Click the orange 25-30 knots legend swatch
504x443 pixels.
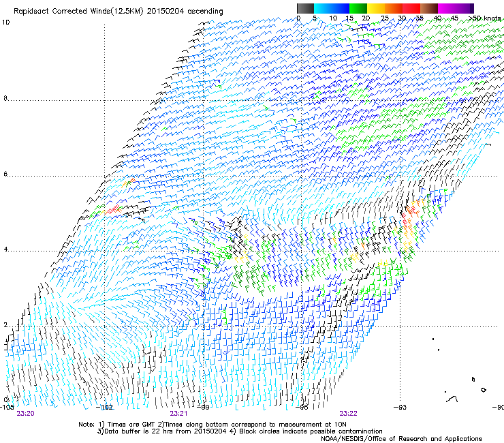pos(394,8)
